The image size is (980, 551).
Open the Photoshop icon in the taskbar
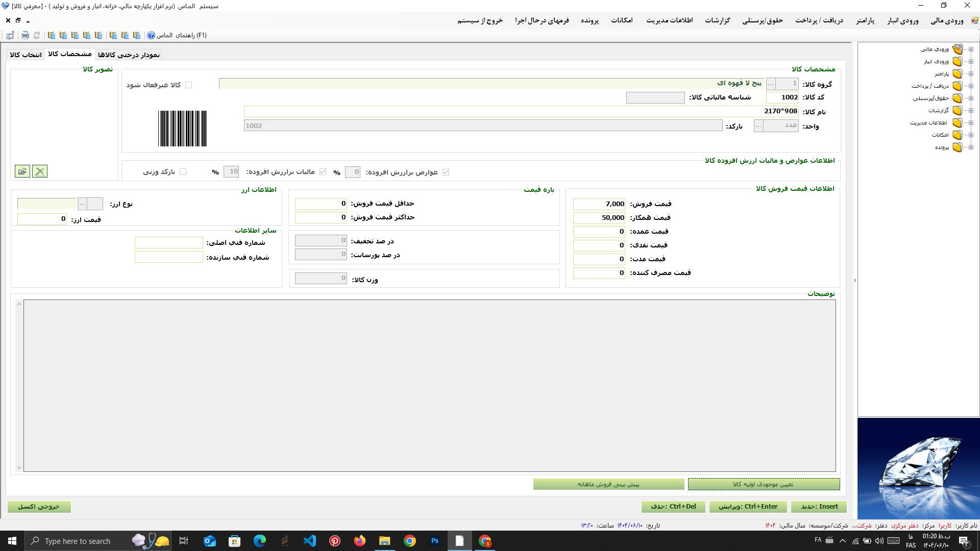click(435, 541)
